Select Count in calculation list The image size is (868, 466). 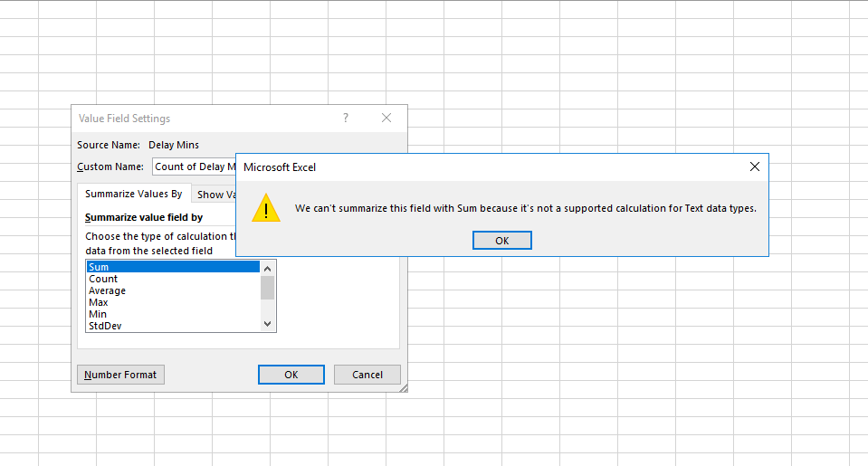173,279
